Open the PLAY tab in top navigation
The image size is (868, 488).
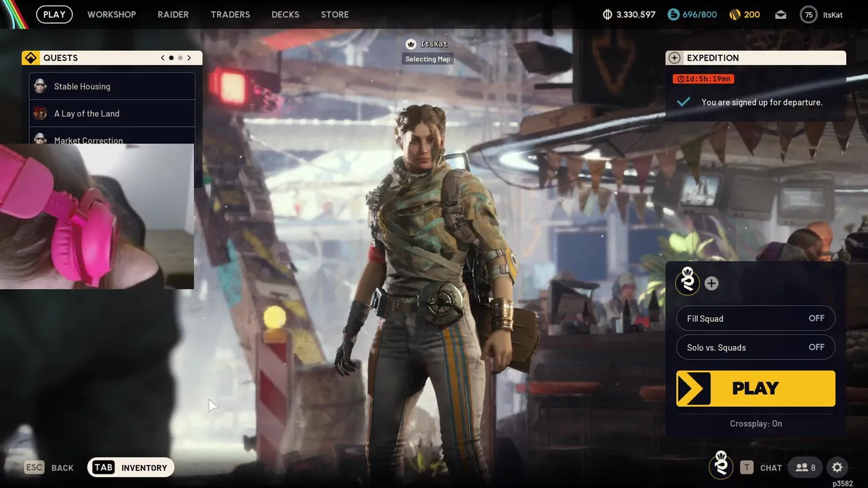tap(54, 14)
